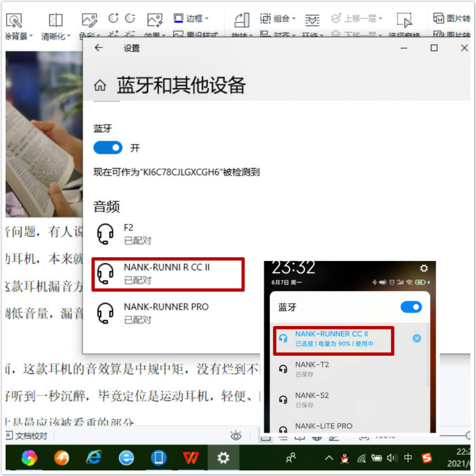Click the Internet Explorer taskbar icon

click(x=93, y=457)
